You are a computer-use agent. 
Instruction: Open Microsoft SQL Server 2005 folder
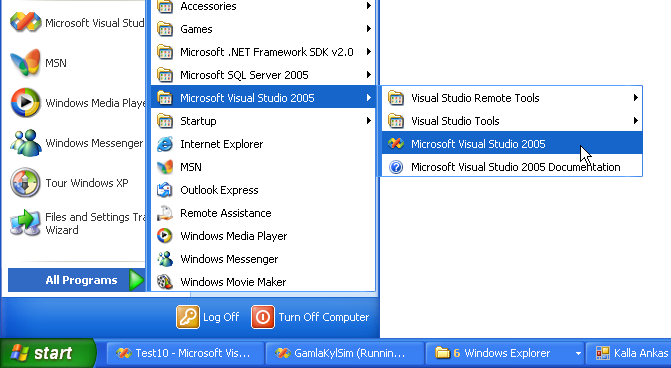[263, 75]
